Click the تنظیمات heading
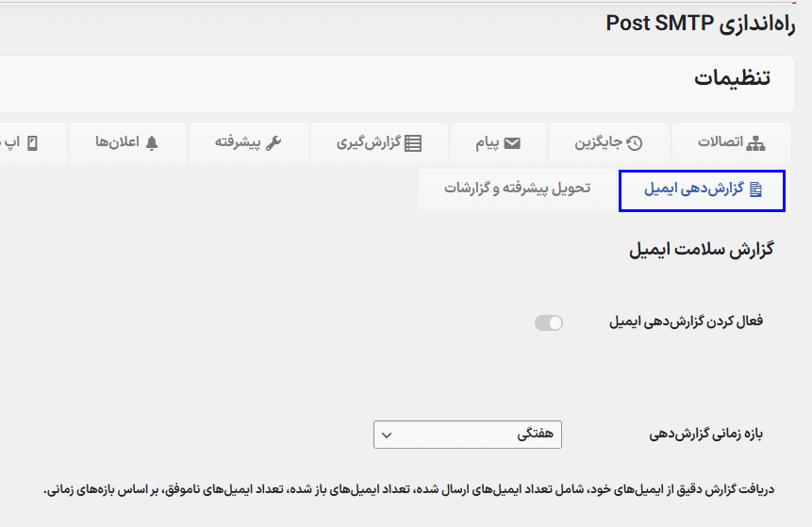Image resolution: width=812 pixels, height=527 pixels. click(x=732, y=78)
